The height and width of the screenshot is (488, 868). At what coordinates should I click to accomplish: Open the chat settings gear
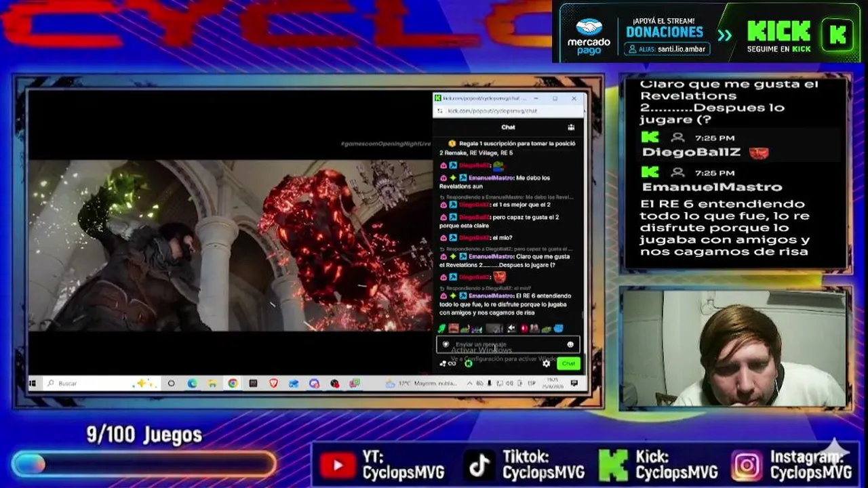coord(547,363)
